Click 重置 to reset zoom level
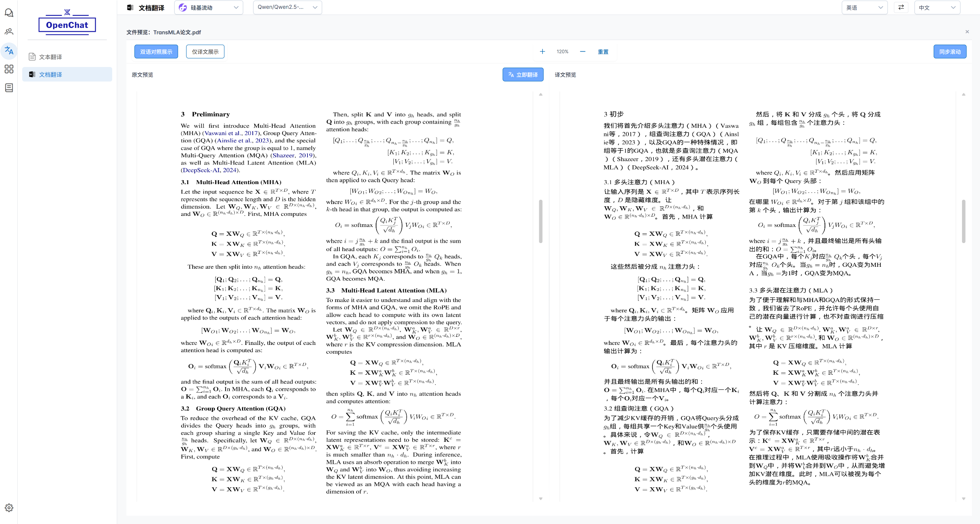This screenshot has width=980, height=524. (603, 51)
